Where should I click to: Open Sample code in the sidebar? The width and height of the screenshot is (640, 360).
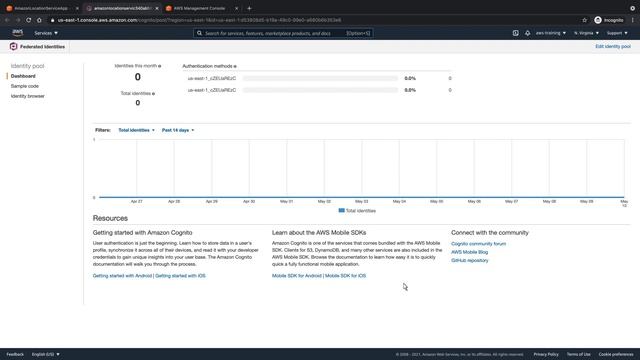click(24, 86)
